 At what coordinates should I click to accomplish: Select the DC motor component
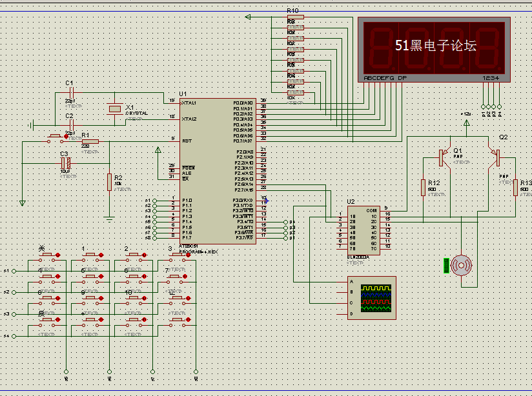tap(462, 265)
